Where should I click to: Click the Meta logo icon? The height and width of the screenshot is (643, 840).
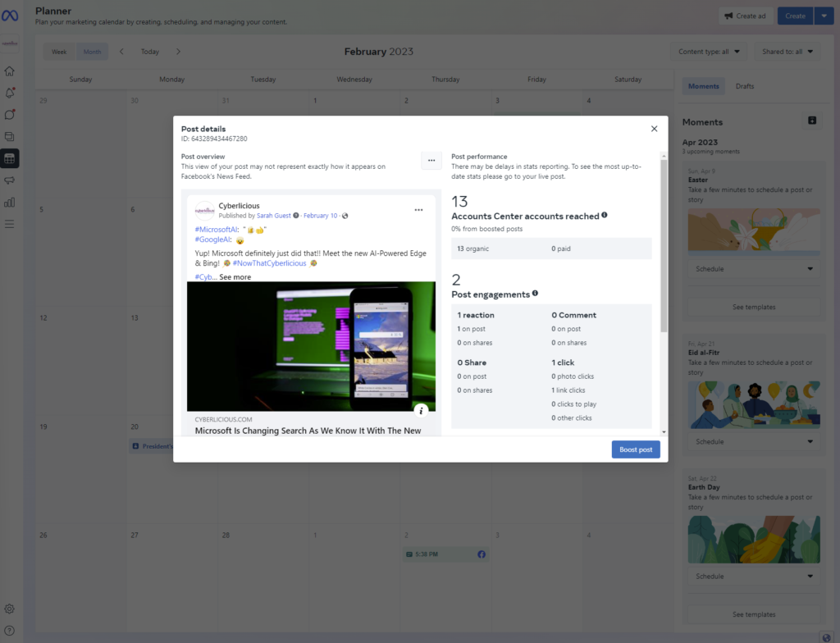click(x=10, y=16)
